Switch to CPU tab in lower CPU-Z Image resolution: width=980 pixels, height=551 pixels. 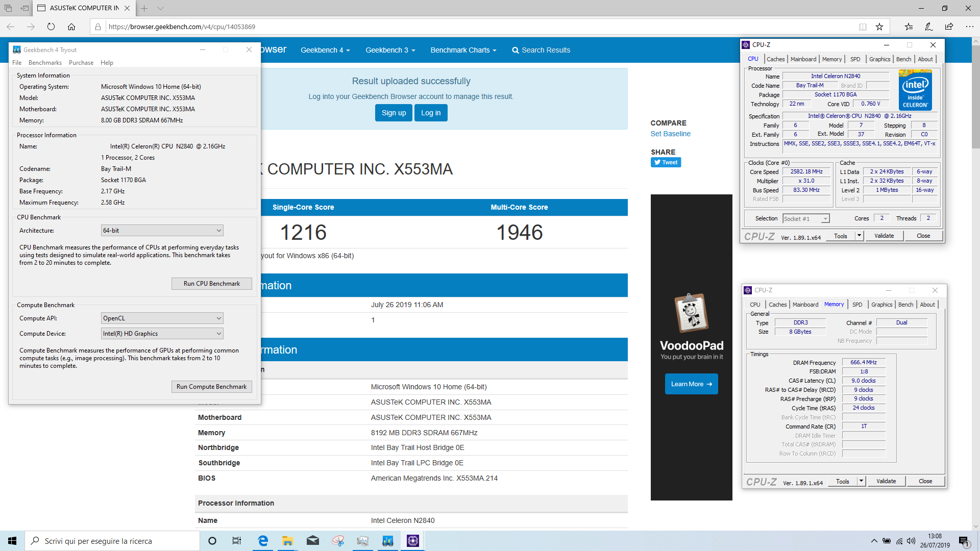pos(755,305)
